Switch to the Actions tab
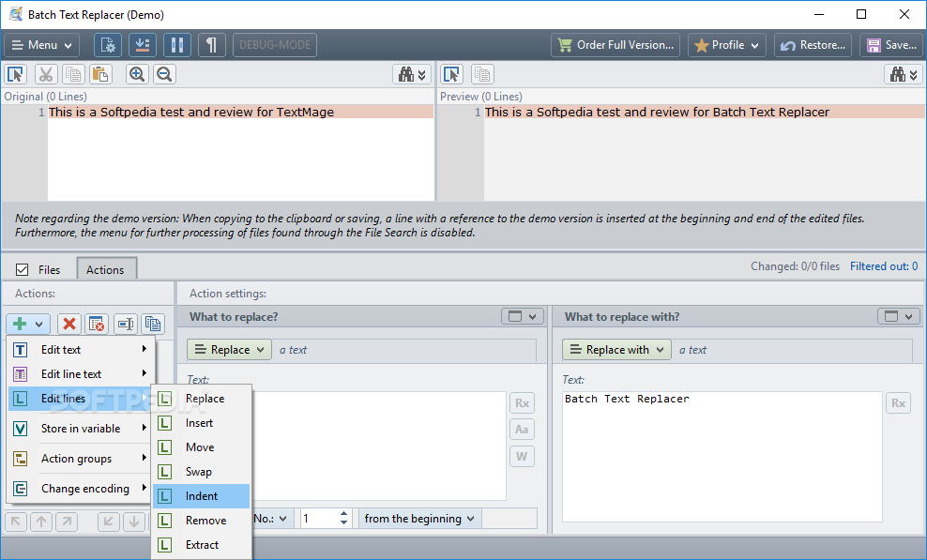 click(105, 269)
